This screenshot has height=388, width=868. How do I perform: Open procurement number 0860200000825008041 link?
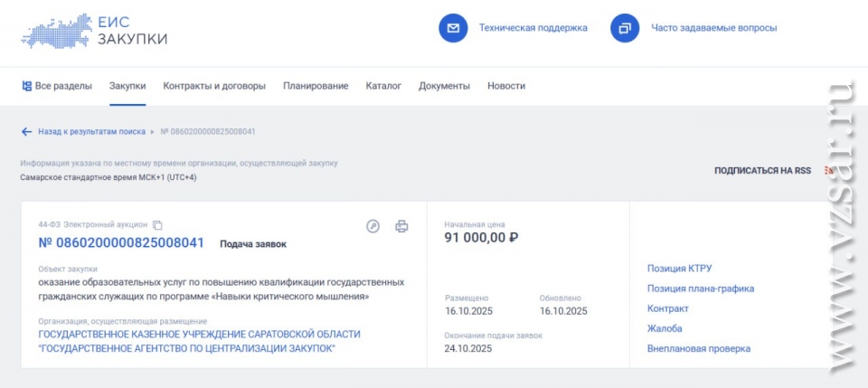click(121, 243)
